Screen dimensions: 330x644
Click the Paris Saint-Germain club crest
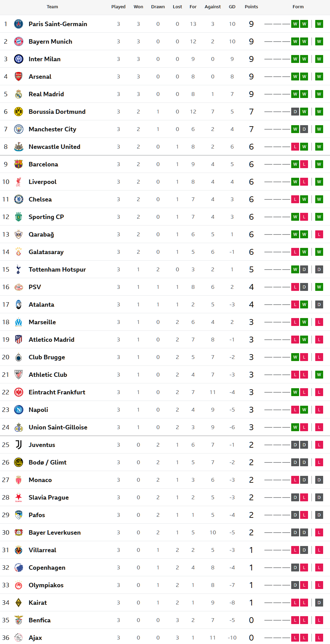19,24
